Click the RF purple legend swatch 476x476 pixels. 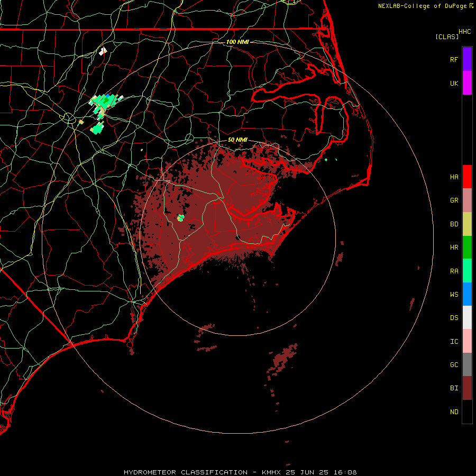tap(467, 59)
